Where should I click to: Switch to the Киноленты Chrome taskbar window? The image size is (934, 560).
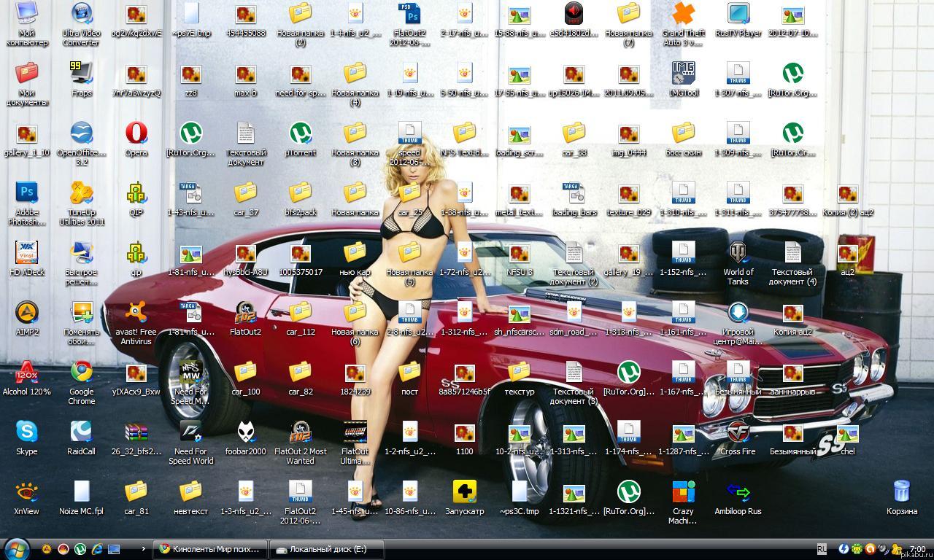(x=210, y=549)
